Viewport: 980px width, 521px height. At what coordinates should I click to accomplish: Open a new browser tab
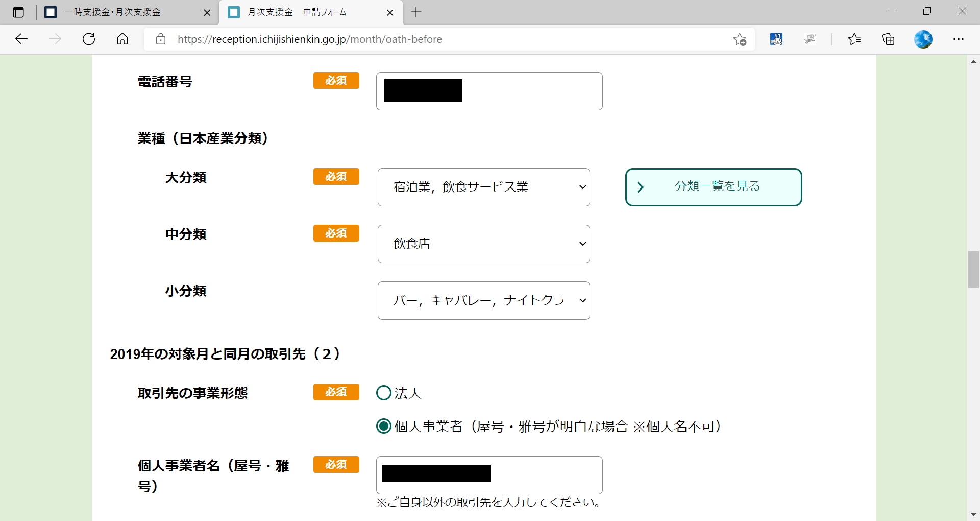[416, 12]
